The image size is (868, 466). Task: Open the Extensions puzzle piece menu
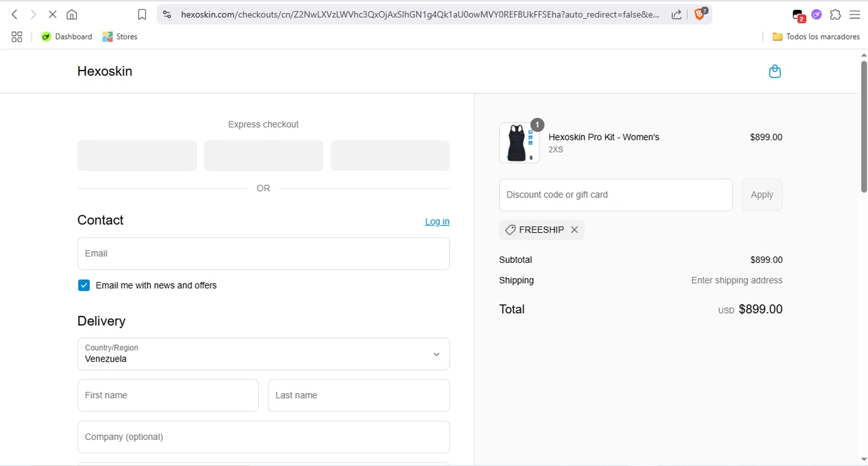pyautogui.click(x=835, y=14)
